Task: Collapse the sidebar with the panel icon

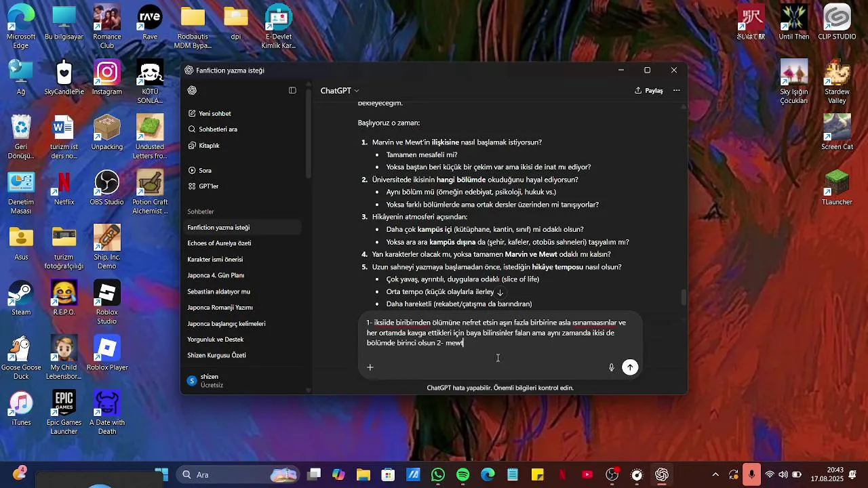Action: coord(292,91)
